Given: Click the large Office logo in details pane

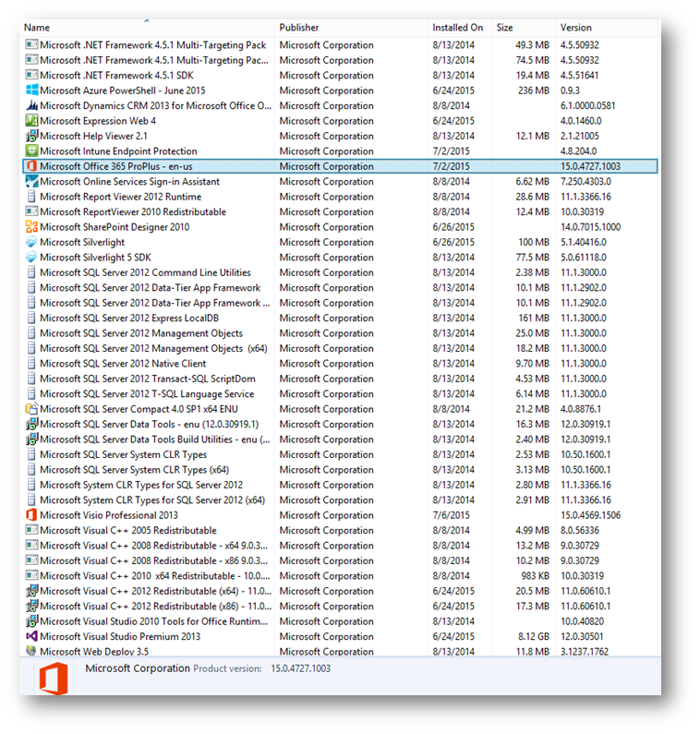Looking at the screenshot, I should 54,679.
